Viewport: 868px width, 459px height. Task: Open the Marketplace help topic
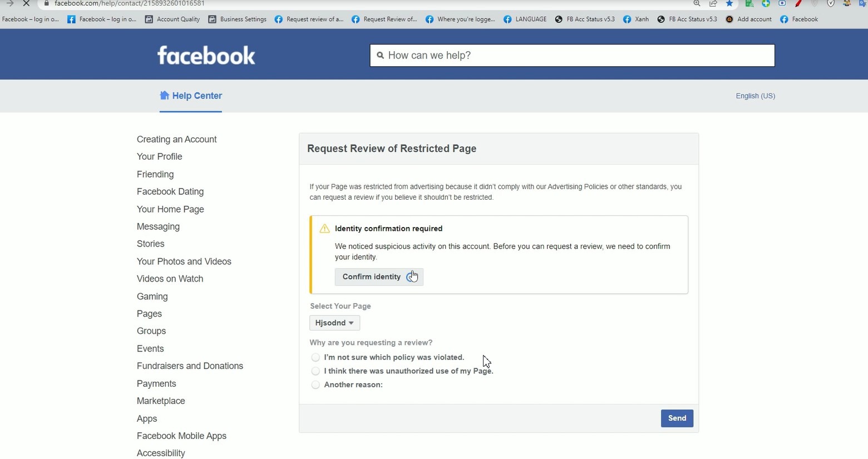pos(161,401)
